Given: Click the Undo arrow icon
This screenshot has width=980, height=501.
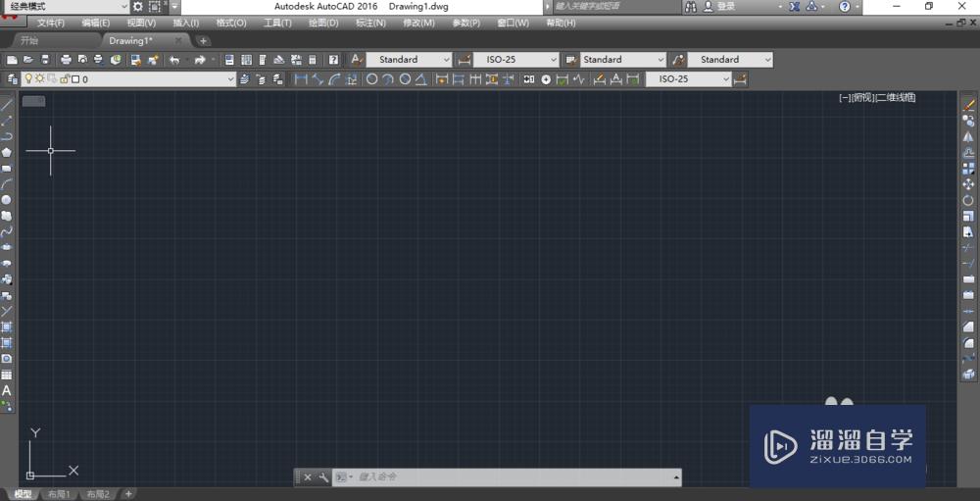Looking at the screenshot, I should (x=175, y=60).
